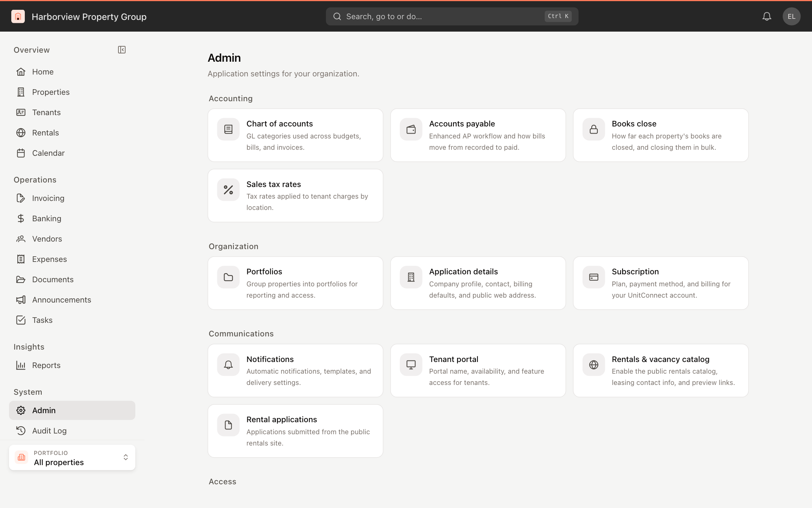Click the Sales tax rates percent icon
This screenshot has height=508, width=812.
228,190
